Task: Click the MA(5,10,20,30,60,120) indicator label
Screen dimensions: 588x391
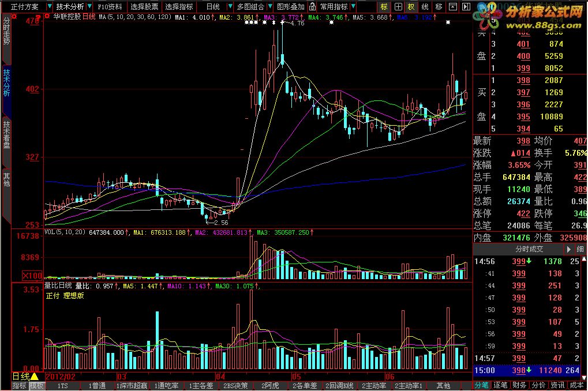Action: click(135, 17)
